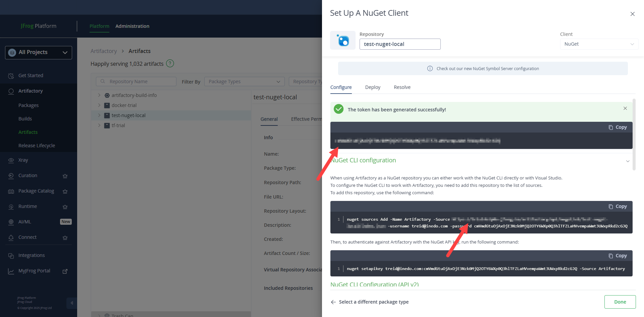Image resolution: width=644 pixels, height=317 pixels.
Task: Expand the tf-trial tree node
Action: (x=99, y=125)
